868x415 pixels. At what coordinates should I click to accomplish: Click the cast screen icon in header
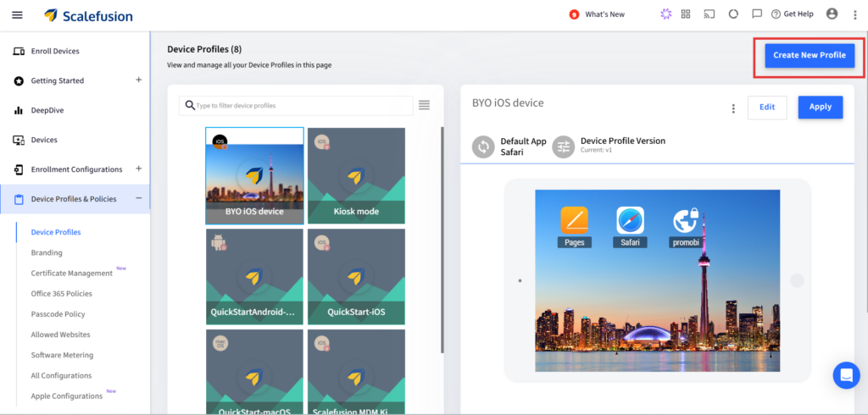[709, 14]
